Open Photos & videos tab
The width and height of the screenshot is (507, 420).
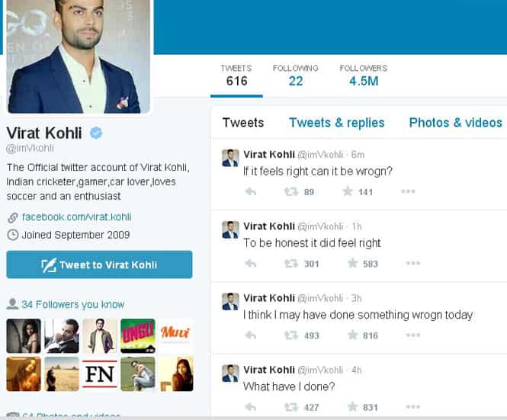pos(456,123)
